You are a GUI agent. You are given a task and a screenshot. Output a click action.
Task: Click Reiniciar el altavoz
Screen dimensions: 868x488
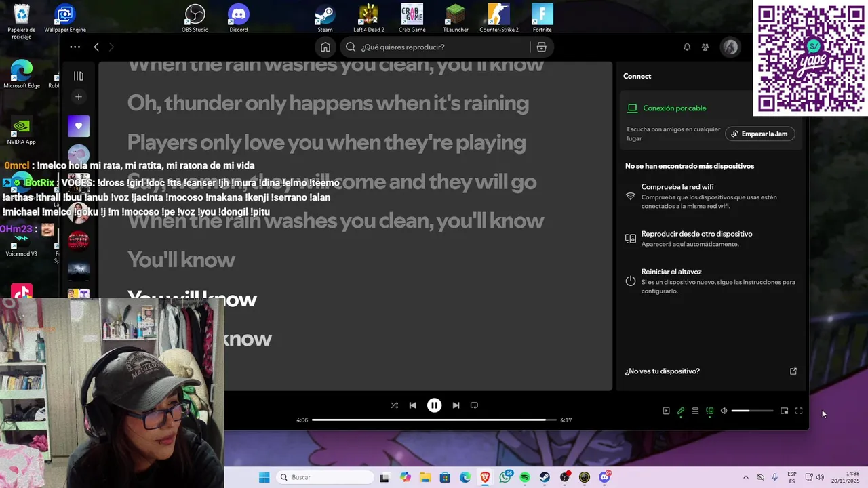tap(710, 281)
